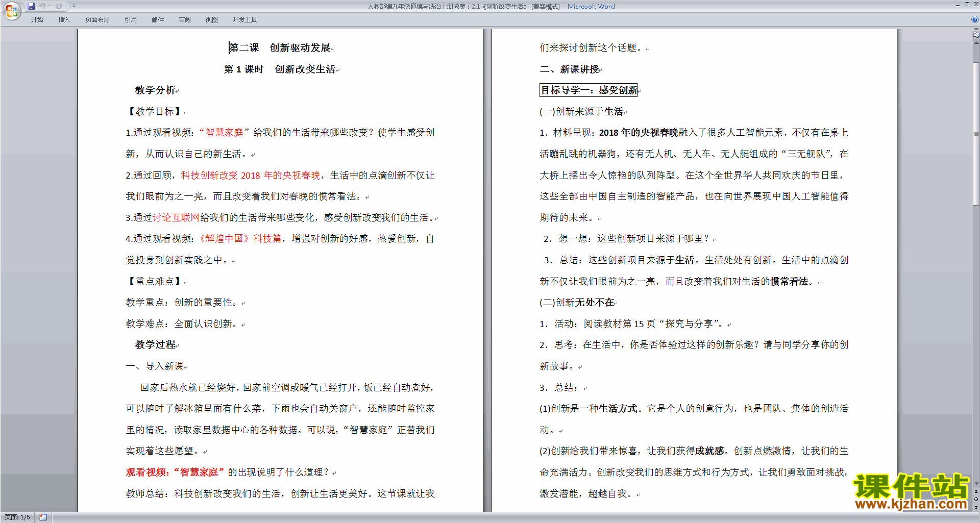Screen dimensions: 980x523
Task: Switch to the 视图 tab
Action: (x=211, y=19)
